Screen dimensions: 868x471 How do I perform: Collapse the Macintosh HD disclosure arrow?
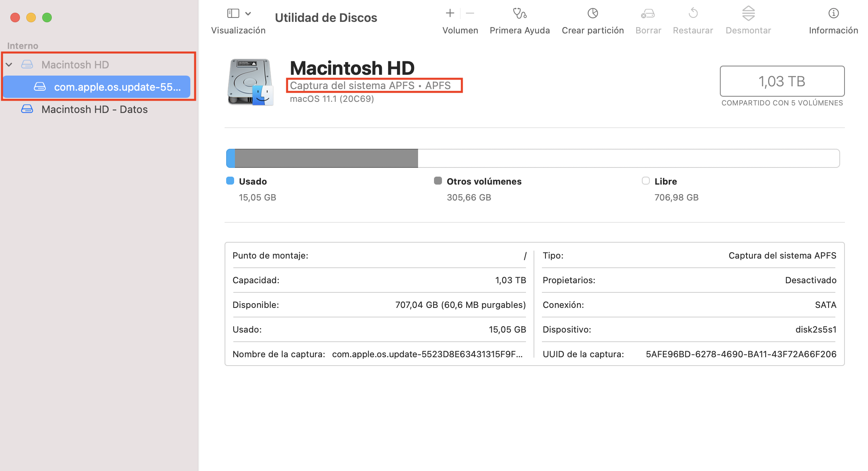click(x=9, y=64)
